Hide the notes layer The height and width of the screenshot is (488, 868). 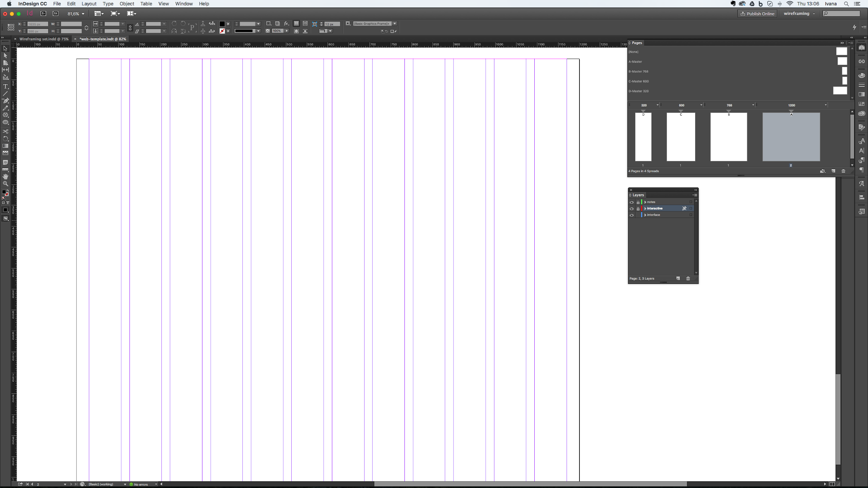[x=632, y=202]
